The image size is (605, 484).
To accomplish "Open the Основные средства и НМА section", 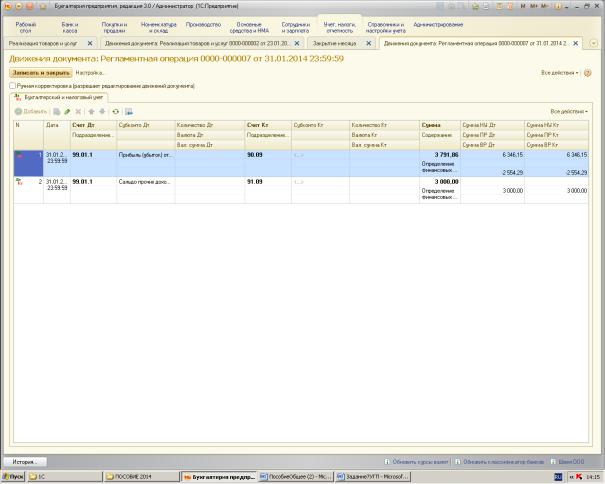I will [x=249, y=27].
